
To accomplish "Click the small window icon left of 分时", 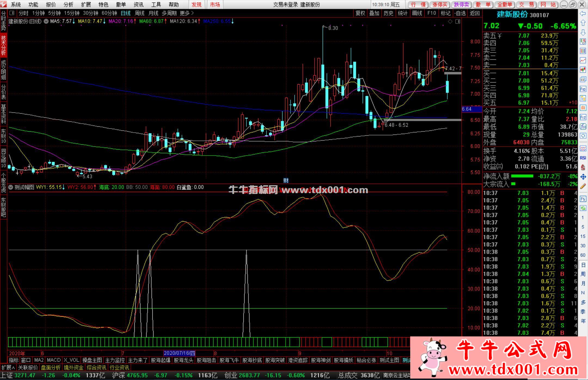I will (x=12, y=13).
